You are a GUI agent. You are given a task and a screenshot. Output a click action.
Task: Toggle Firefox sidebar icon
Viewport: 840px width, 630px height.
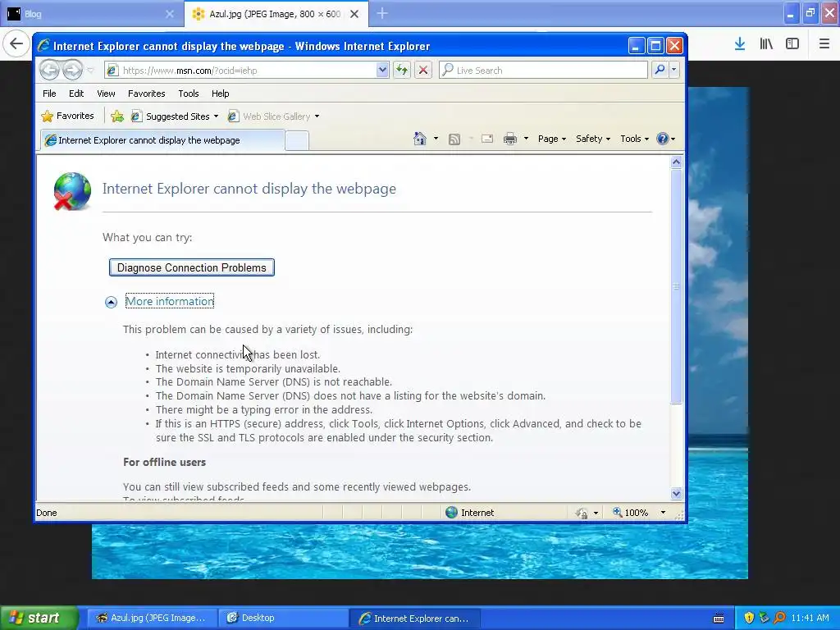[792, 44]
